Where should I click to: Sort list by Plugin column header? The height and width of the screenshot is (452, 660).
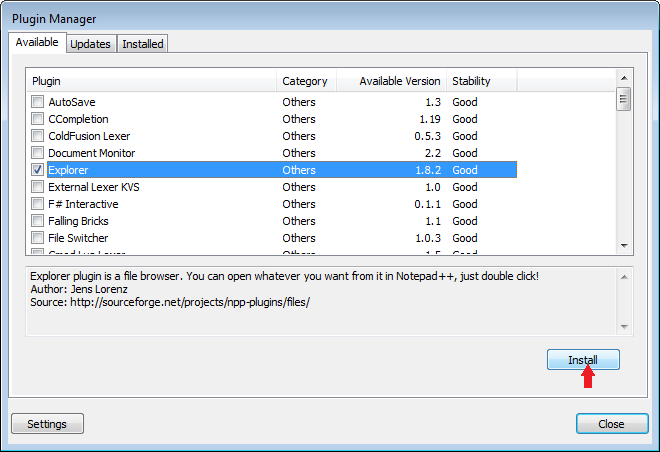[x=150, y=81]
